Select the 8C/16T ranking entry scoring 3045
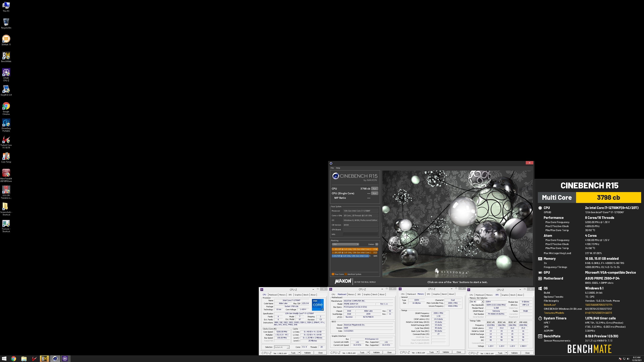 355,256
